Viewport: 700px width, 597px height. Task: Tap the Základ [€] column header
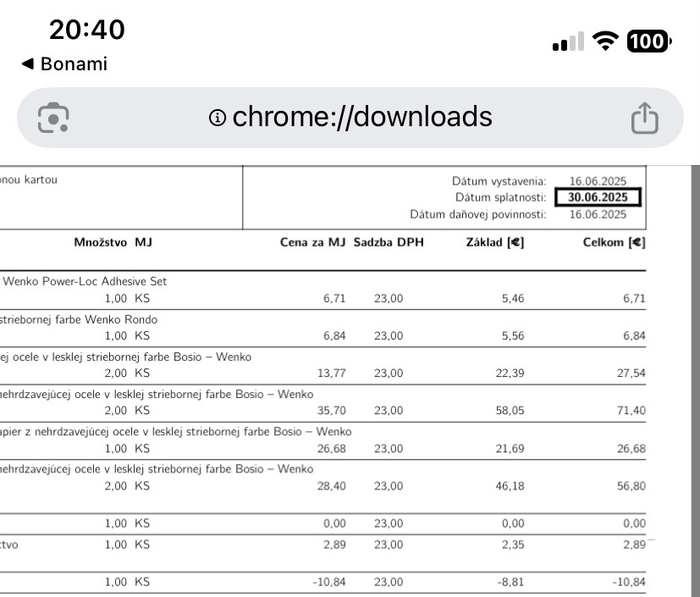pyautogui.click(x=495, y=243)
